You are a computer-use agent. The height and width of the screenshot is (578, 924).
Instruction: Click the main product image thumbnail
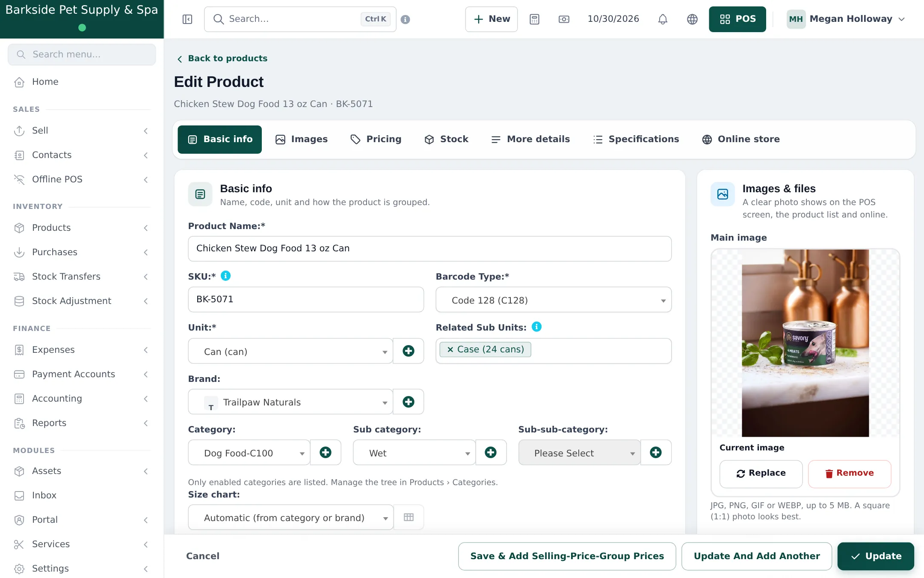805,343
